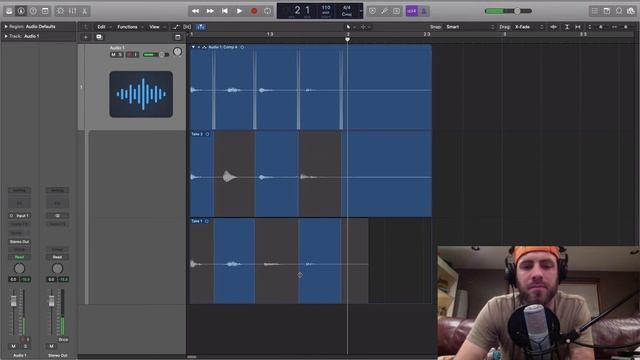
Task: Toggle the Flex show/hide button
Action: click(187, 27)
